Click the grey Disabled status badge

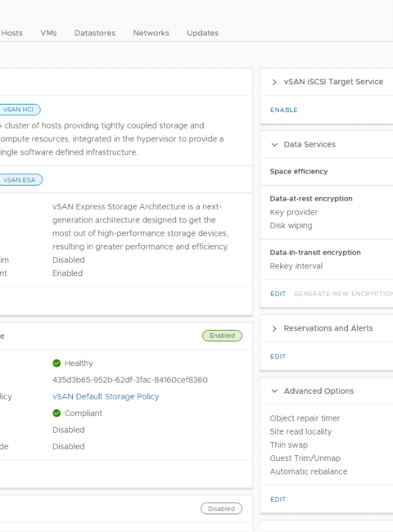221,508
